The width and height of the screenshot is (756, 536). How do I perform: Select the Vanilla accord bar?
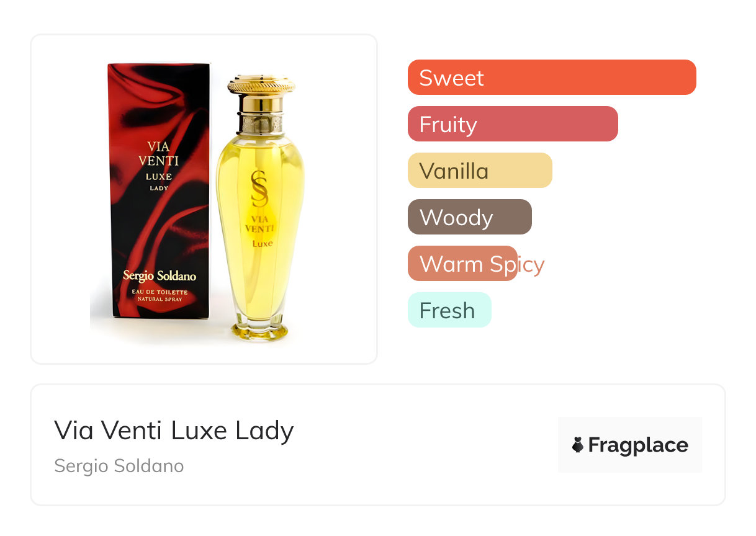(x=480, y=171)
